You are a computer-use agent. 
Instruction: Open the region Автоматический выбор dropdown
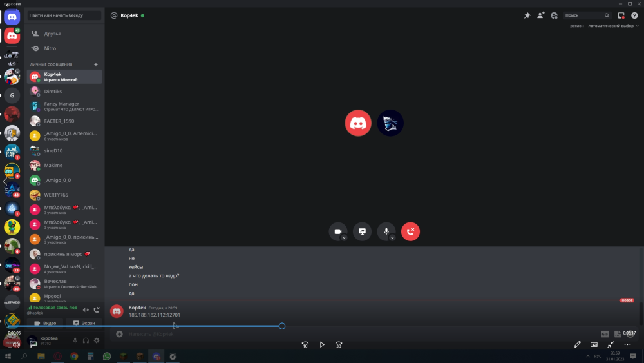click(613, 26)
